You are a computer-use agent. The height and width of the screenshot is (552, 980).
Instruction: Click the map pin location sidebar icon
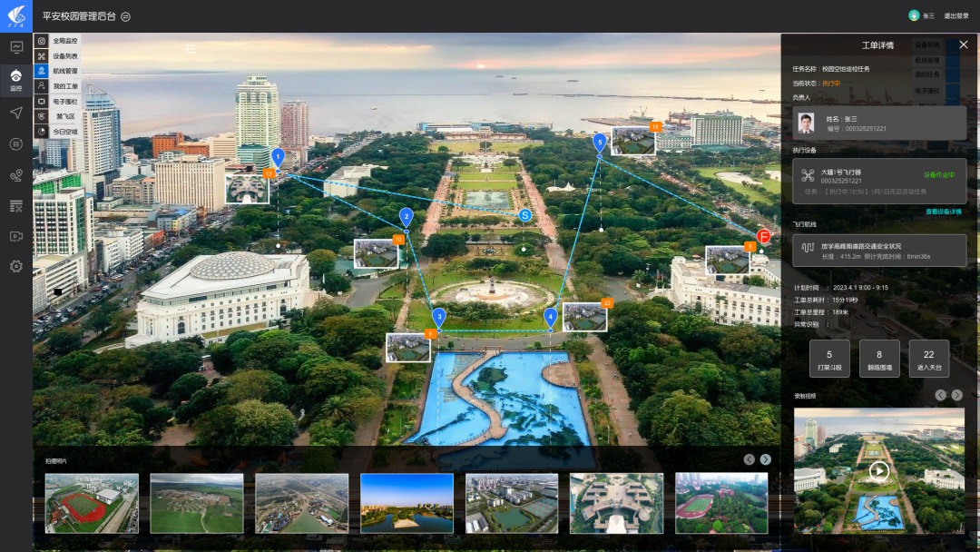tap(16, 175)
